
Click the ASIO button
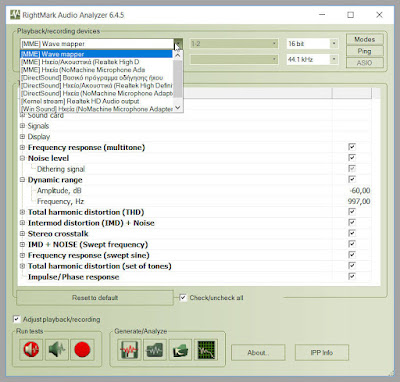(x=365, y=63)
